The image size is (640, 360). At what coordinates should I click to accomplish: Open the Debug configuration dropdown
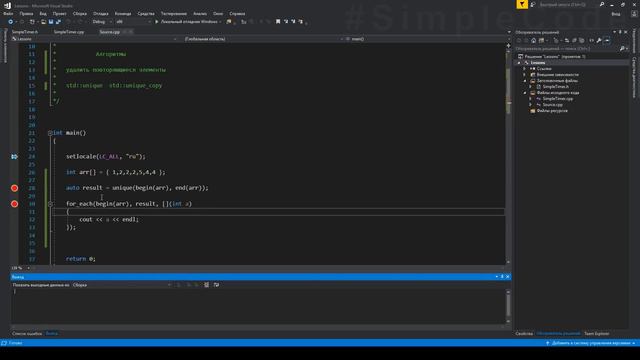pos(102,22)
